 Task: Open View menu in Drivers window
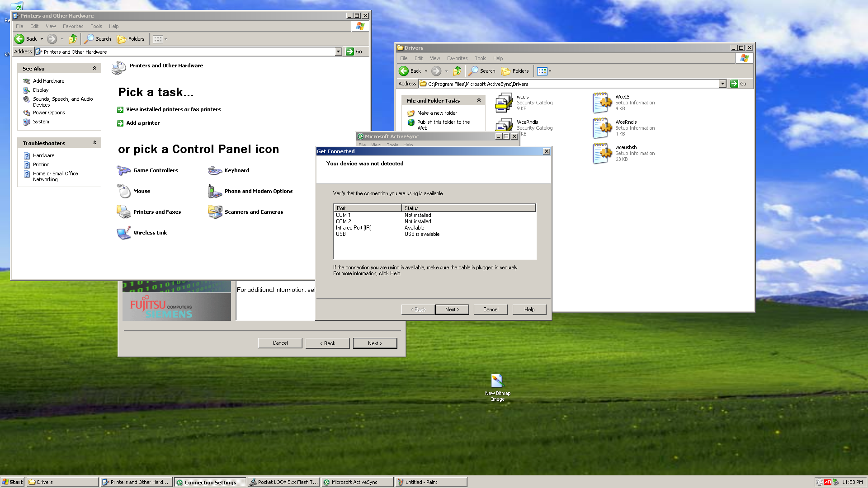click(435, 58)
